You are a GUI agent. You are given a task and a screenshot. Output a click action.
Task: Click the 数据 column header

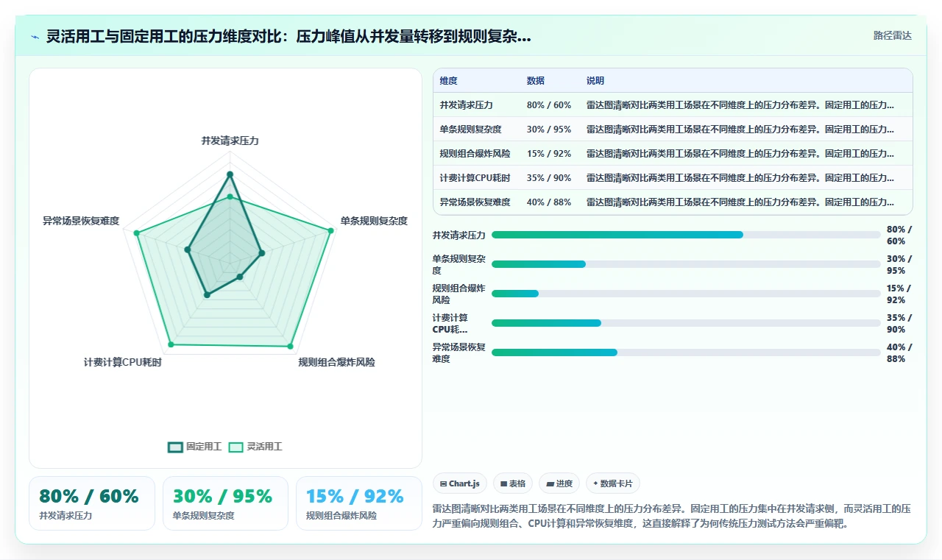click(536, 81)
